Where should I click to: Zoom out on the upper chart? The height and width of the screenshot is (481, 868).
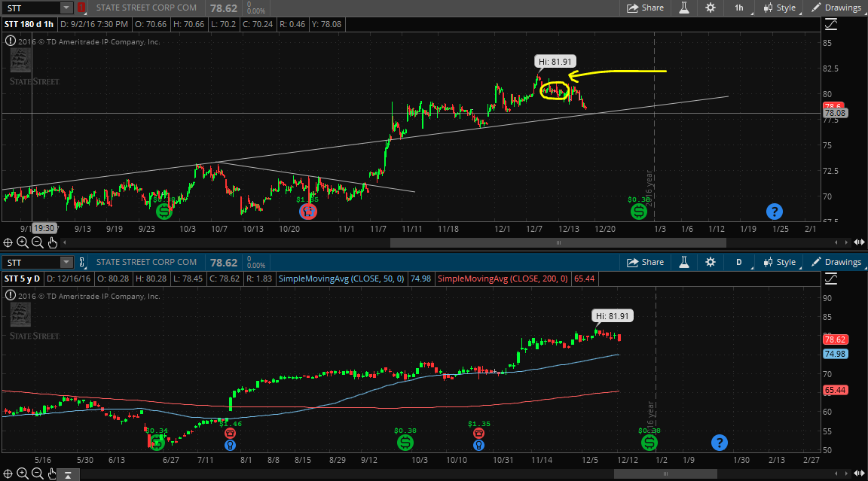pyautogui.click(x=37, y=242)
